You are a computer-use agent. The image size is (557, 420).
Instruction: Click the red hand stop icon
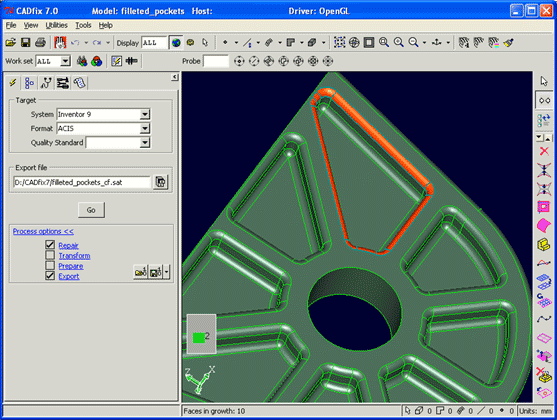coord(60,43)
